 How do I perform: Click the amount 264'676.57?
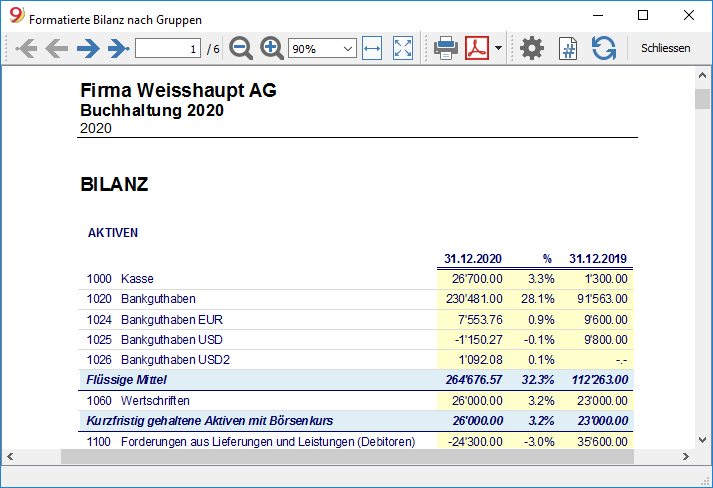[x=474, y=380]
